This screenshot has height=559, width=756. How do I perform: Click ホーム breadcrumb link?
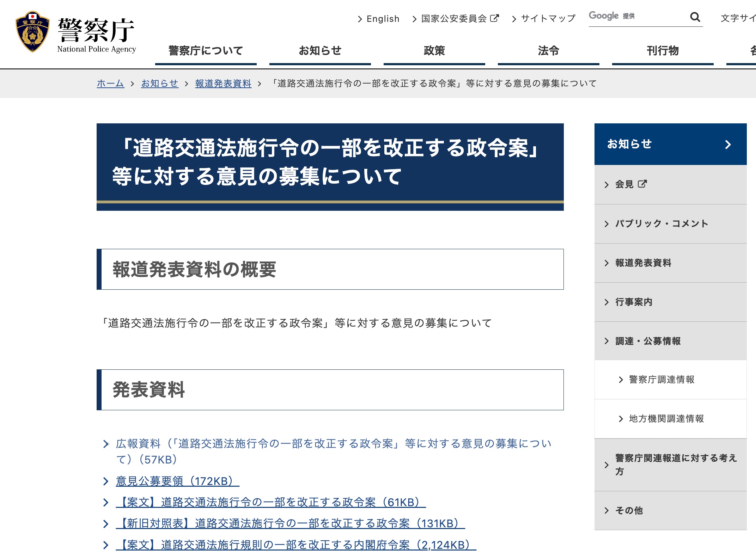pyautogui.click(x=110, y=84)
